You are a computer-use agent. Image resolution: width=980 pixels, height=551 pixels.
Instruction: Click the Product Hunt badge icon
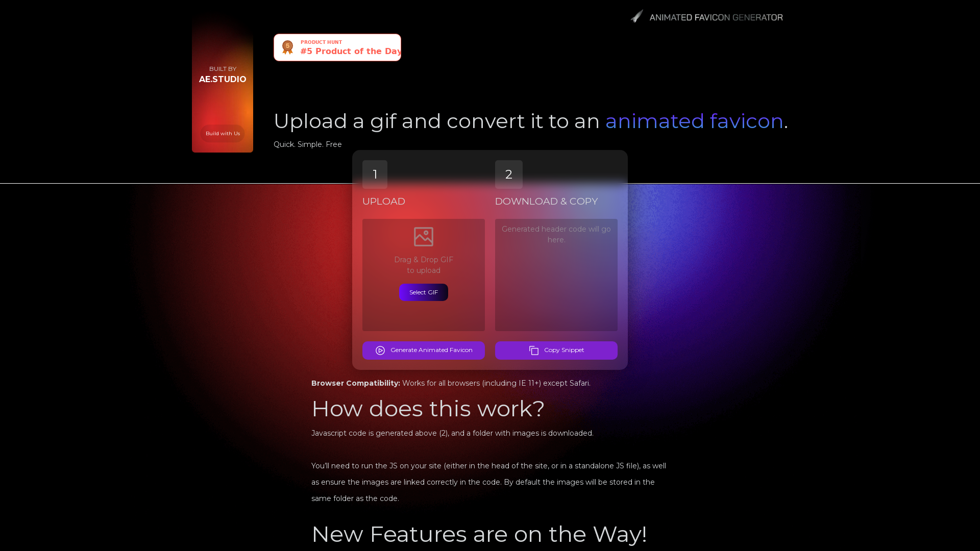tap(287, 47)
